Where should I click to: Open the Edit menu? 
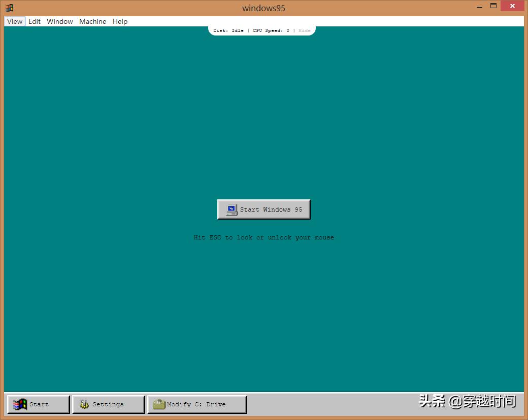point(34,21)
